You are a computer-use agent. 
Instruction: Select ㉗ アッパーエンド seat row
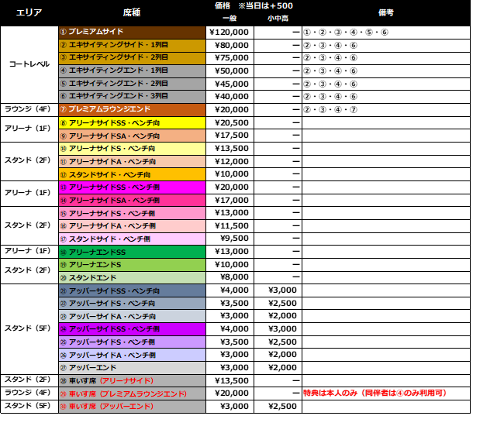point(132,368)
